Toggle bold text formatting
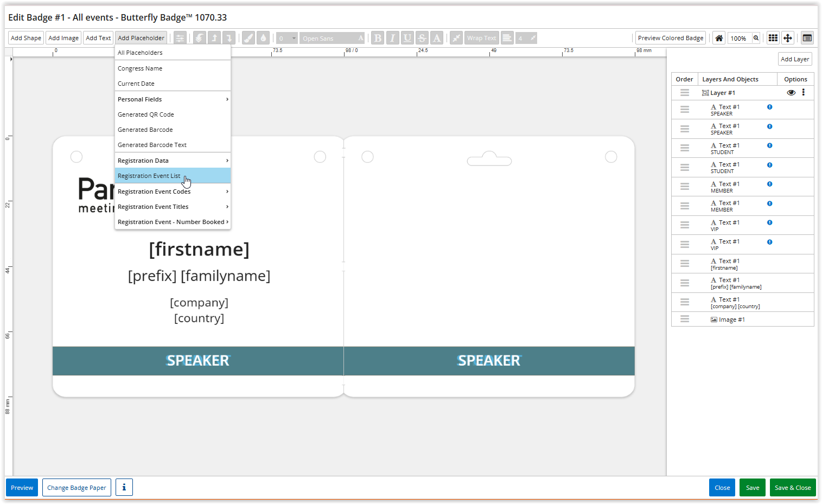This screenshot has height=504, width=822. (378, 38)
